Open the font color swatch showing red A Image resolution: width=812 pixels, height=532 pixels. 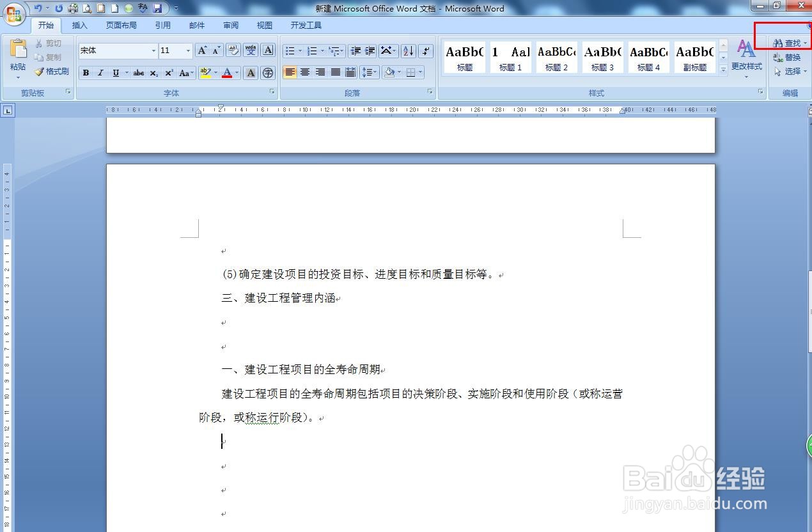(228, 72)
